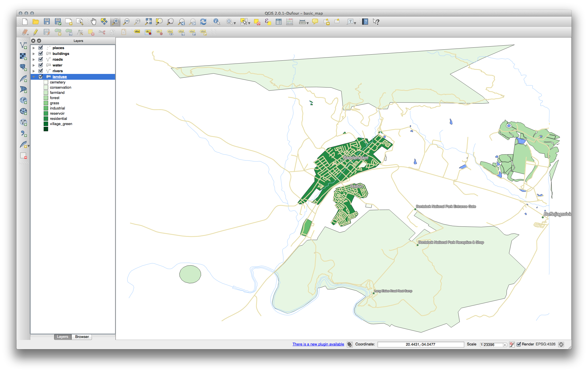
Task: Select the Layers tab at panel bottom
Action: click(x=62, y=337)
